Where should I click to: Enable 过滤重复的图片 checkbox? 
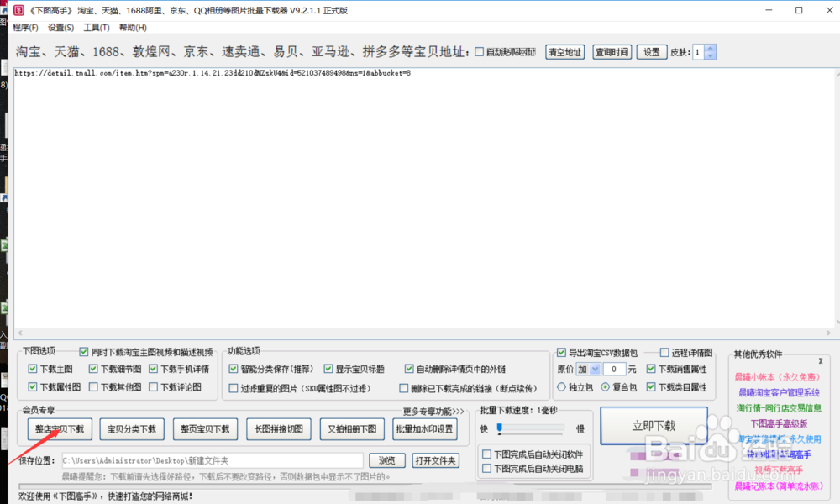pyautogui.click(x=233, y=388)
